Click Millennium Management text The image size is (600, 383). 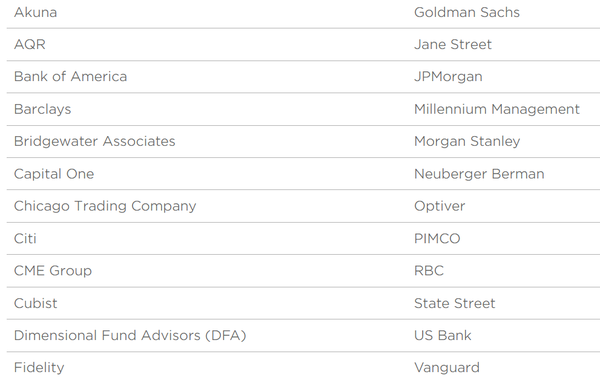pos(497,109)
